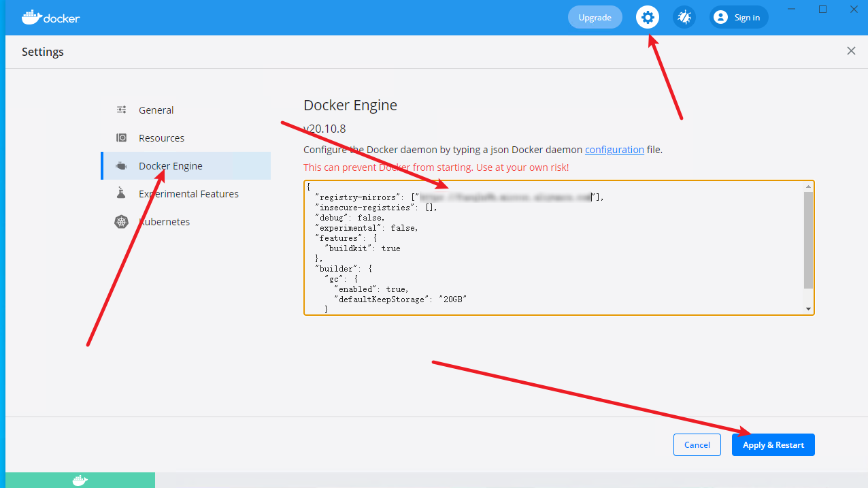This screenshot has height=488, width=868.
Task: Select the Kubernetes helm wheel icon
Action: (122, 222)
